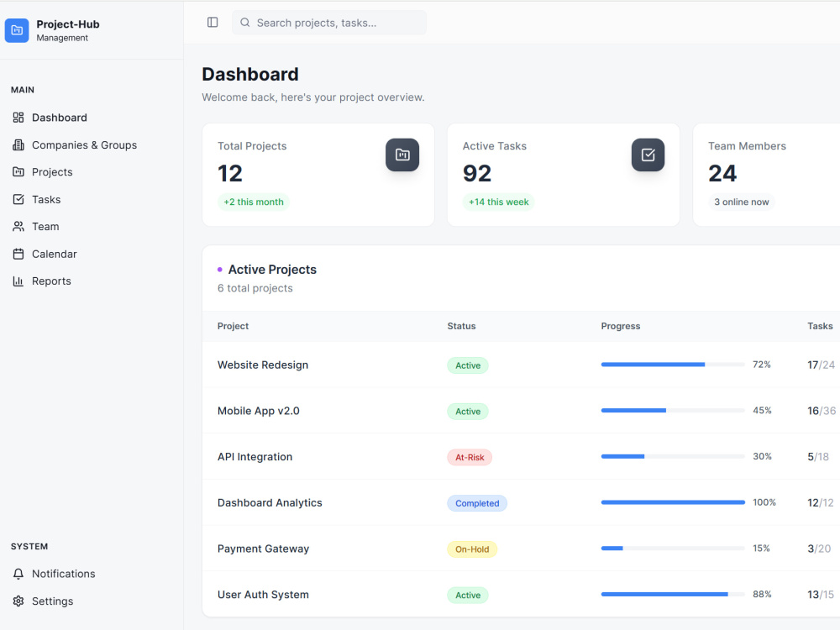Click the Companies & Groups building icon

(x=18, y=144)
